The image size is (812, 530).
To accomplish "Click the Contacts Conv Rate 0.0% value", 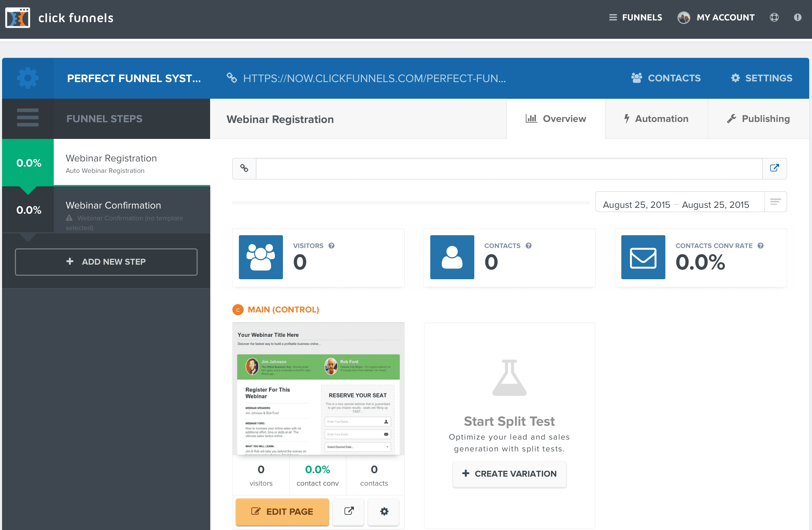I will coord(700,262).
